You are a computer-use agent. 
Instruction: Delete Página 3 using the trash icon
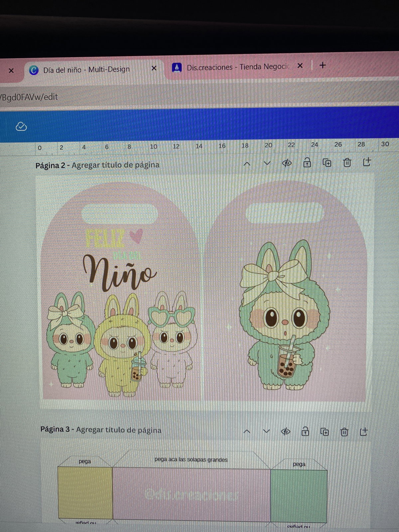[344, 432]
